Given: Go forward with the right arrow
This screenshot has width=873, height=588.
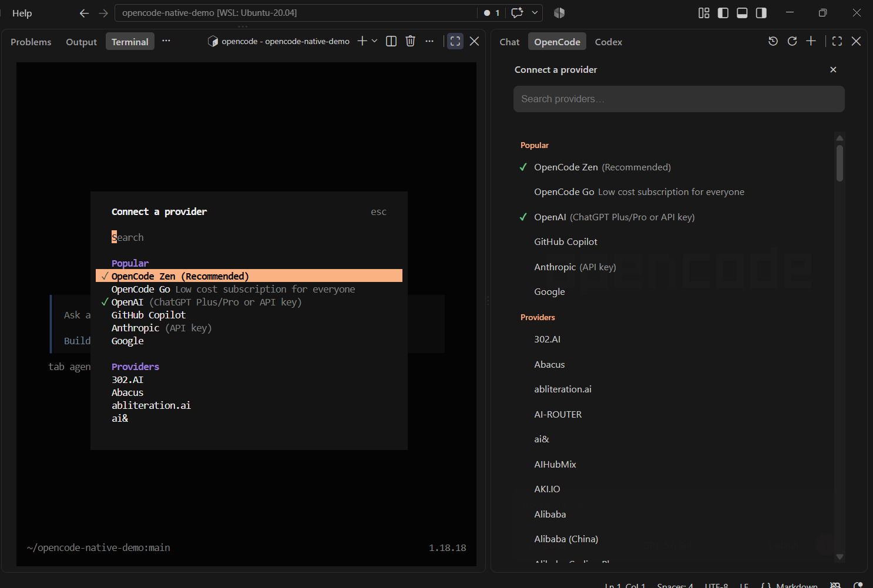Looking at the screenshot, I should [103, 13].
